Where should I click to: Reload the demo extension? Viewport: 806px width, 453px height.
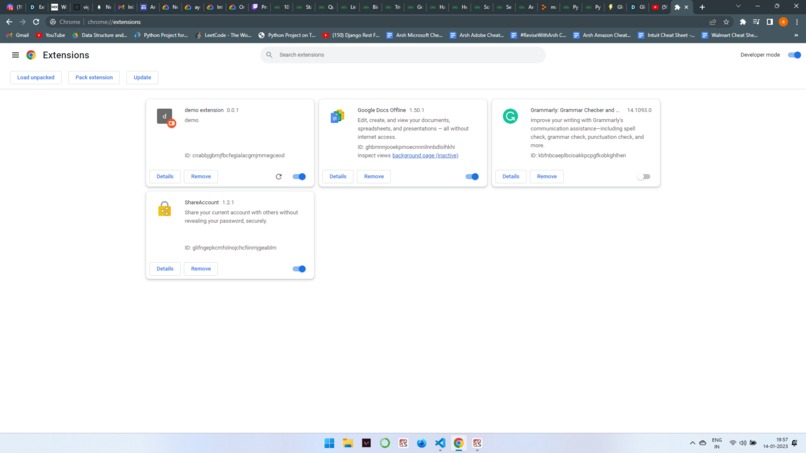tap(279, 176)
